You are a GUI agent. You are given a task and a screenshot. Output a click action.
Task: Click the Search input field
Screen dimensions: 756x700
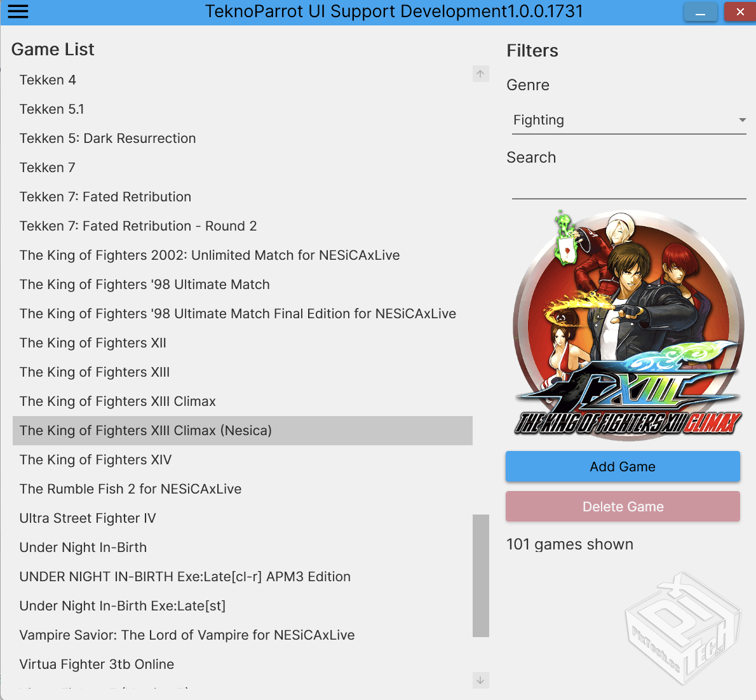click(628, 188)
